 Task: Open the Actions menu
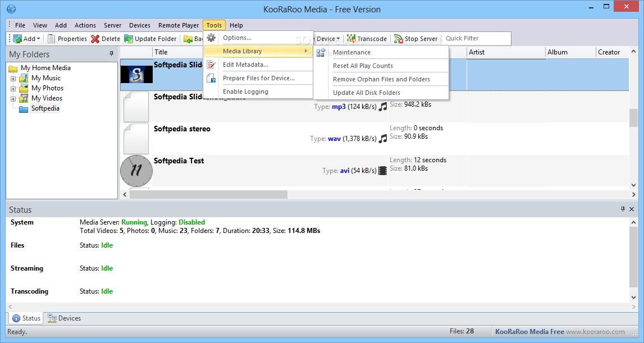(85, 25)
